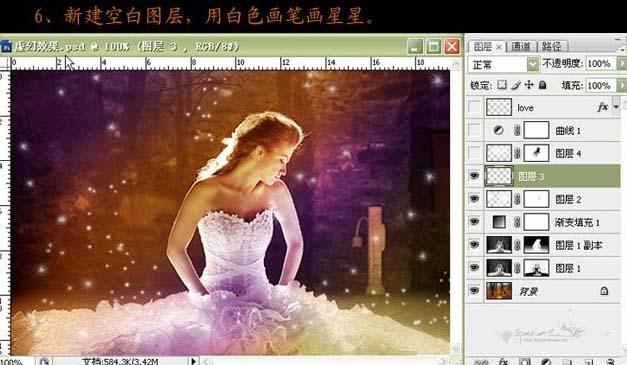Image resolution: width=627 pixels, height=365 pixels.
Task: Enable lock transparent pixels icon
Action: [502, 85]
